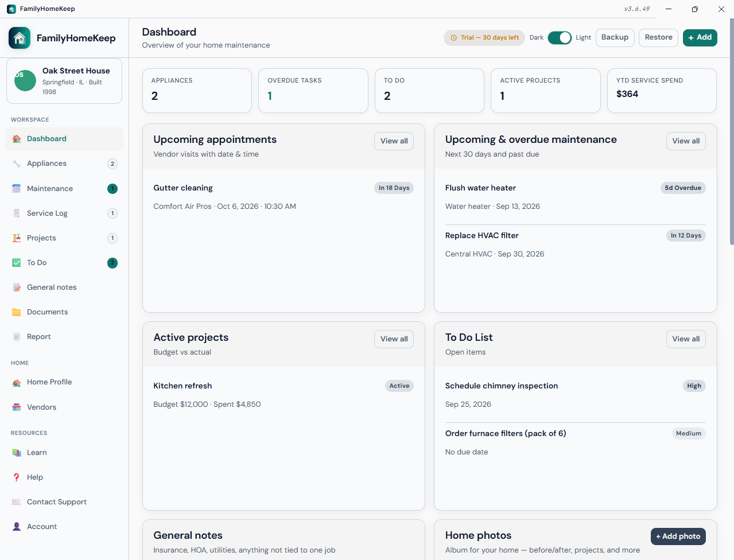The height and width of the screenshot is (560, 734).
Task: Click the clock icon in Trial badge
Action: 453,38
